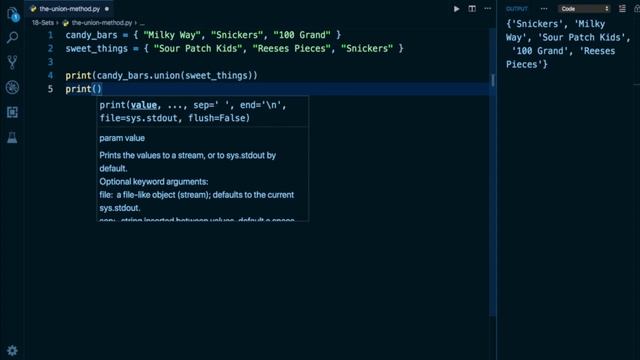
Task: Place cursor inside print() on line 5
Action: tap(97, 89)
